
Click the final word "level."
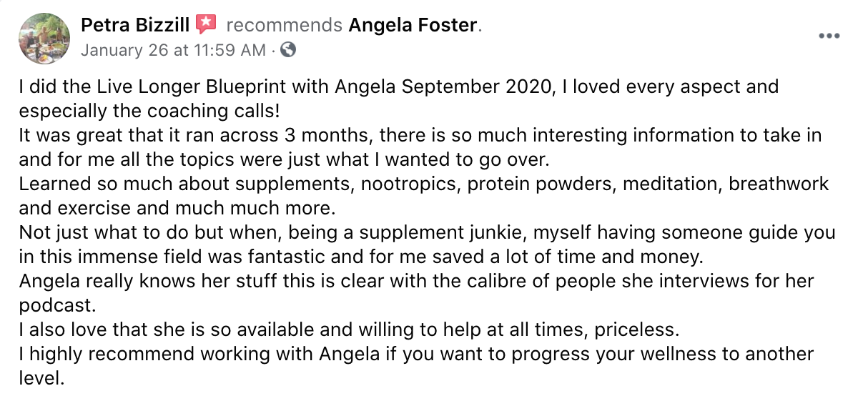(41, 379)
